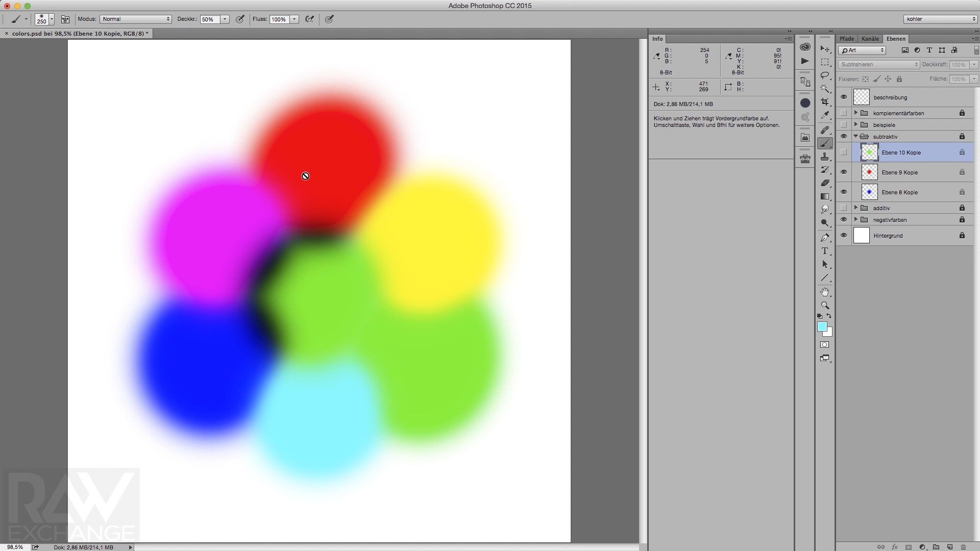Click the foreground color swatch
This screenshot has height=551, width=980.
point(822,327)
